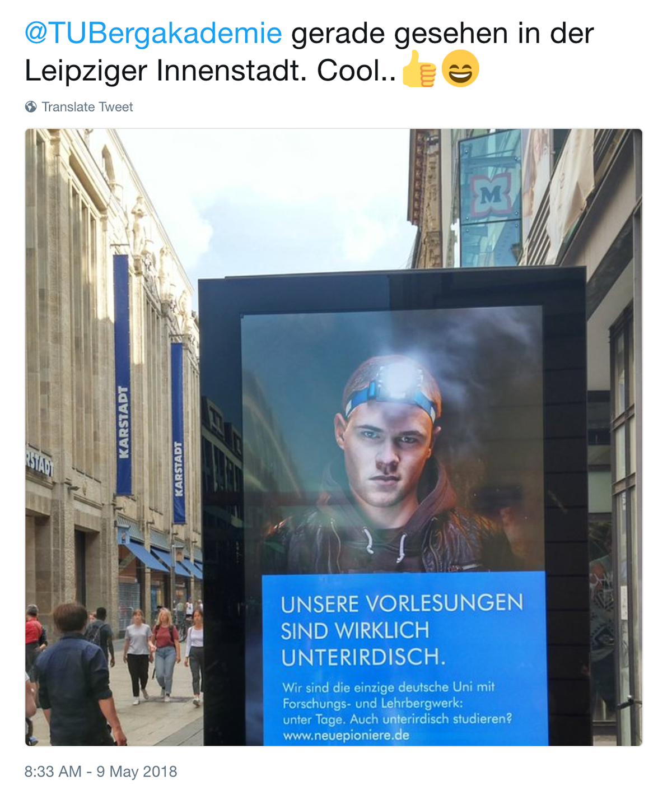Open the 8:33 AM - 9 May 2018 timestamp
The height and width of the screenshot is (790, 672).
[x=101, y=772]
